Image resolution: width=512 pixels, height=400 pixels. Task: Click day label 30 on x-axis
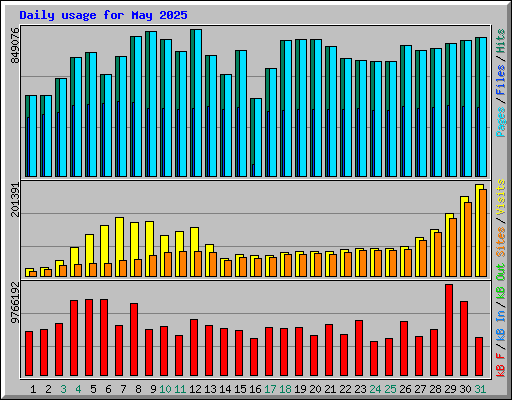[465, 389]
